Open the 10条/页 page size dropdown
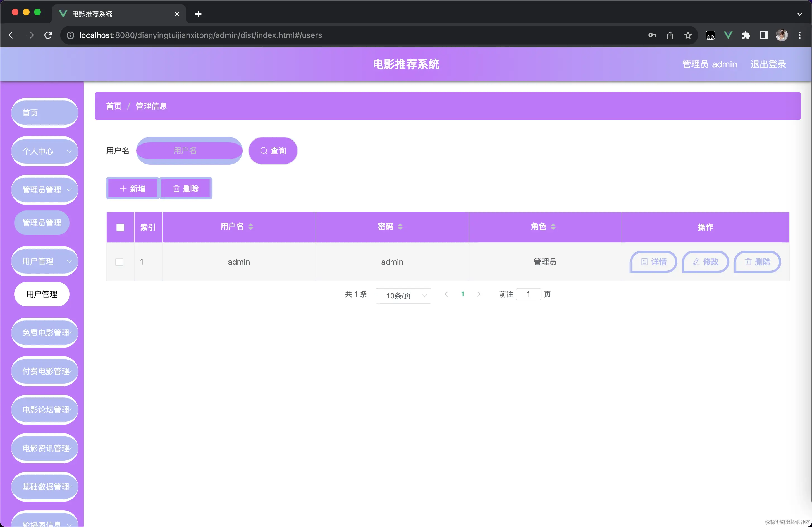 tap(403, 296)
